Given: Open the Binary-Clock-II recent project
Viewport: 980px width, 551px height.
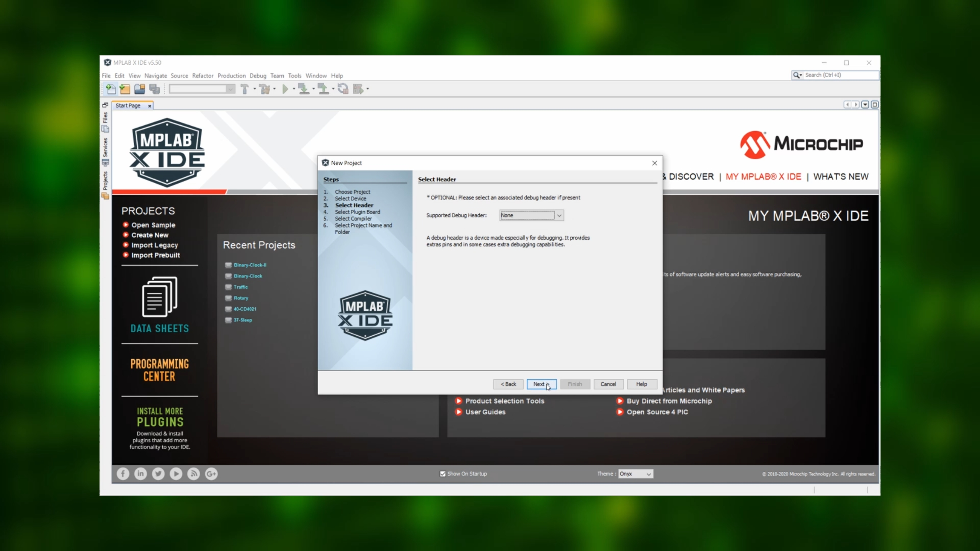Looking at the screenshot, I should point(250,265).
